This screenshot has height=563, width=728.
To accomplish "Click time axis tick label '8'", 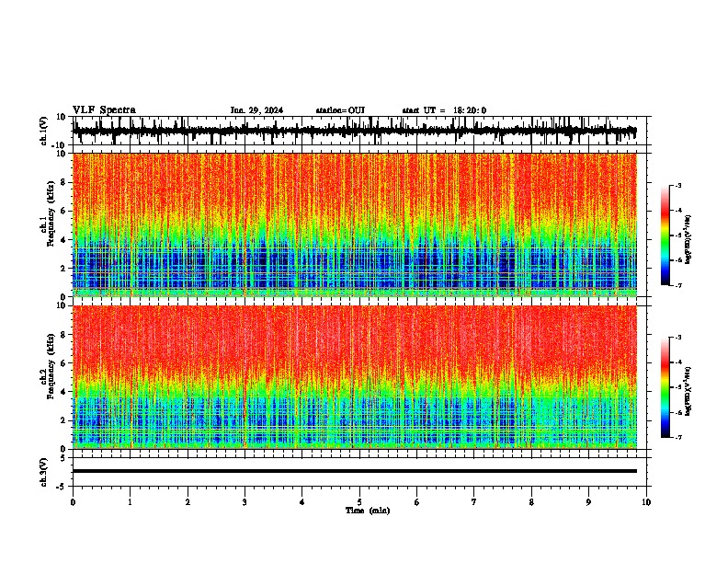I will coord(531,502).
